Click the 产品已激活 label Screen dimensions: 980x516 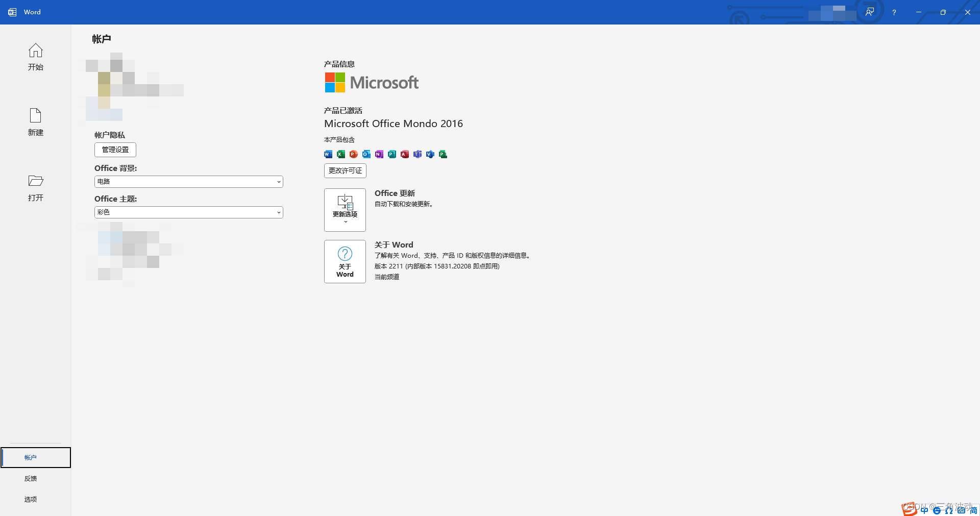[343, 111]
